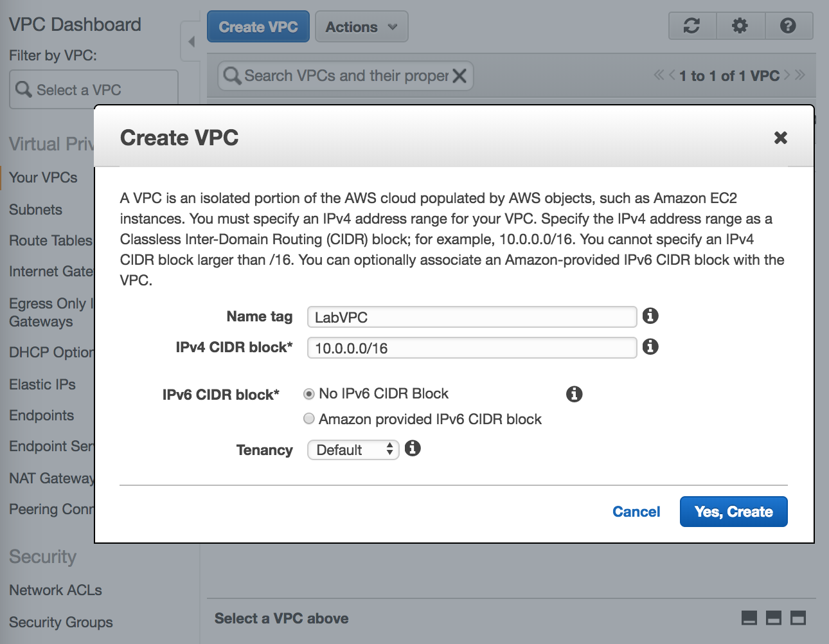Open Endpoints in the sidebar

[42, 415]
